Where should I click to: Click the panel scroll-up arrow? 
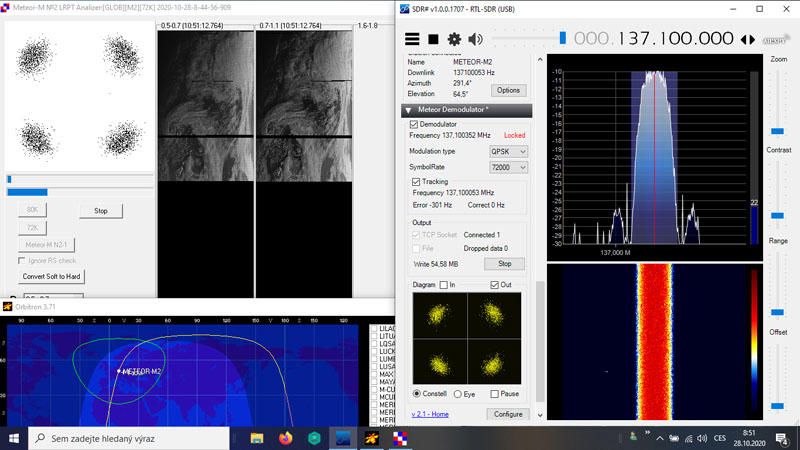[540, 60]
